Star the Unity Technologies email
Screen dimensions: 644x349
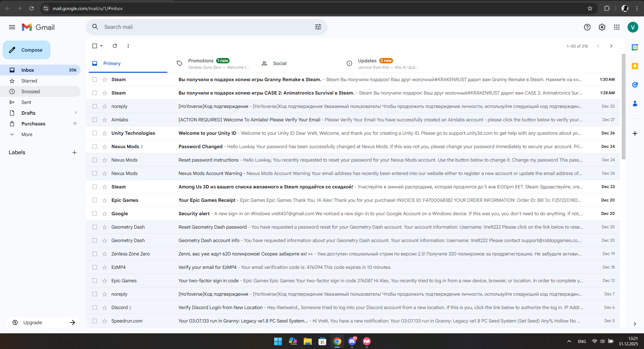[105, 133]
